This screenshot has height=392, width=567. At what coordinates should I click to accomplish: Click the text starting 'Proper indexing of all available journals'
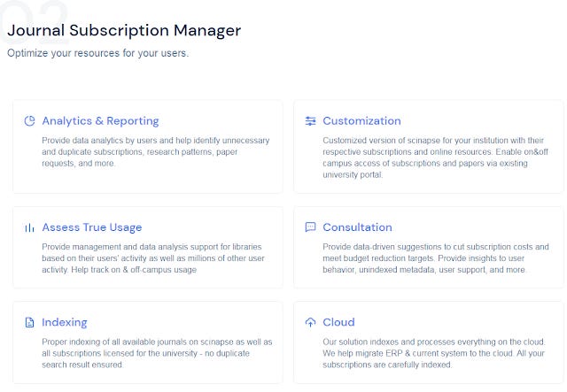coord(157,353)
